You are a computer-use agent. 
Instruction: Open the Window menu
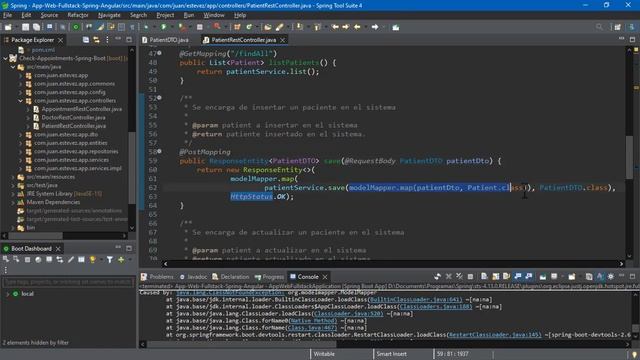tap(214, 15)
